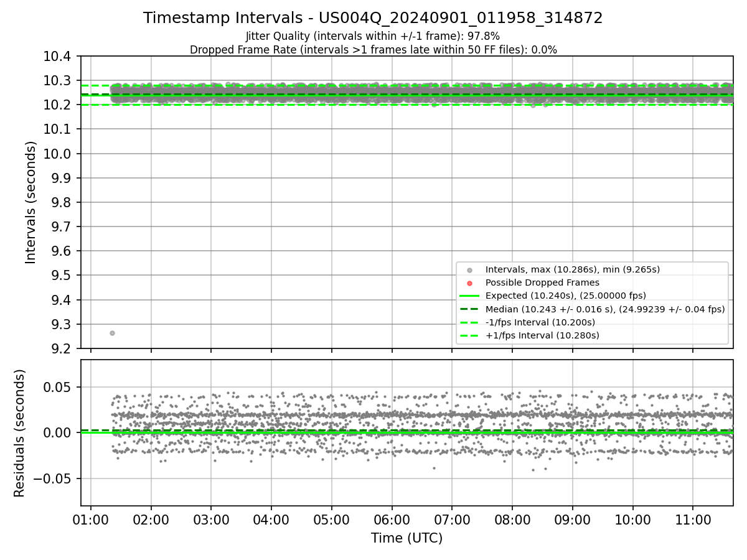Click the '07:00' x-axis tick label
The height and width of the screenshot is (560, 747).
tap(452, 520)
